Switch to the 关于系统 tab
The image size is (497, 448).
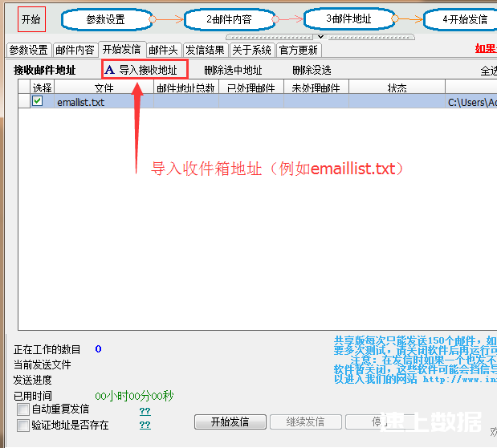pyautogui.click(x=252, y=50)
